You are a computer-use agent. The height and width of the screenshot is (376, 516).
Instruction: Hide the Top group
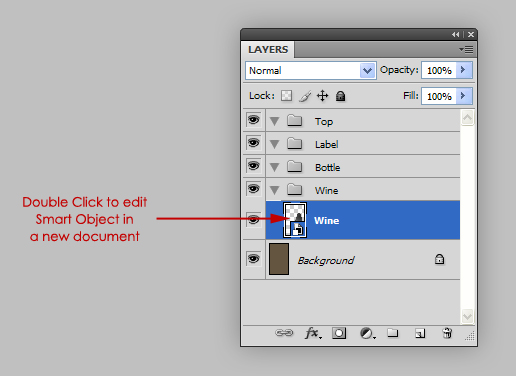(254, 120)
